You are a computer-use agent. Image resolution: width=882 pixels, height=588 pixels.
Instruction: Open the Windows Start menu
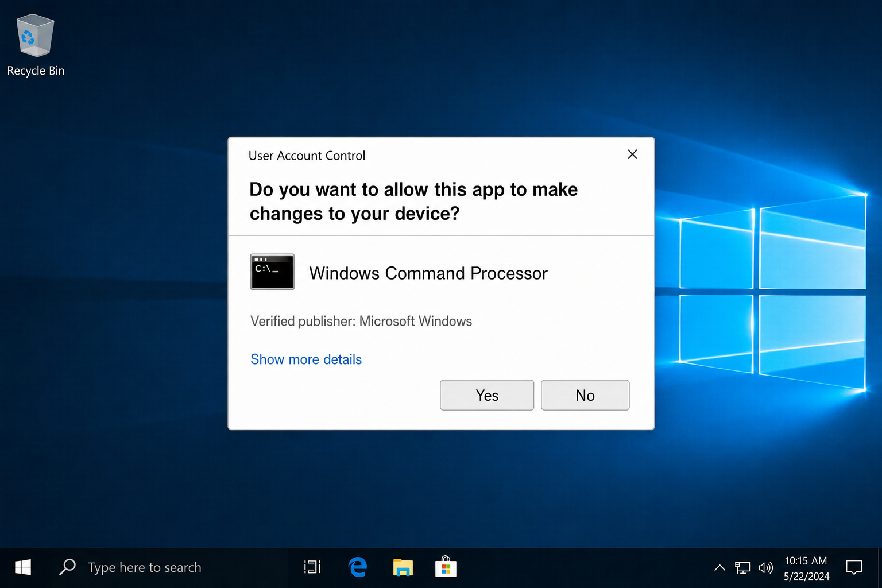(23, 567)
